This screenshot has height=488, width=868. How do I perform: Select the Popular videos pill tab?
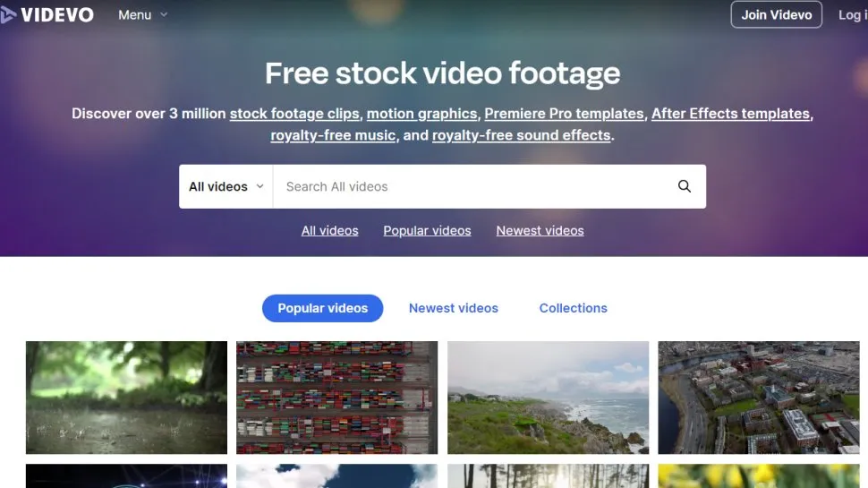click(x=322, y=308)
